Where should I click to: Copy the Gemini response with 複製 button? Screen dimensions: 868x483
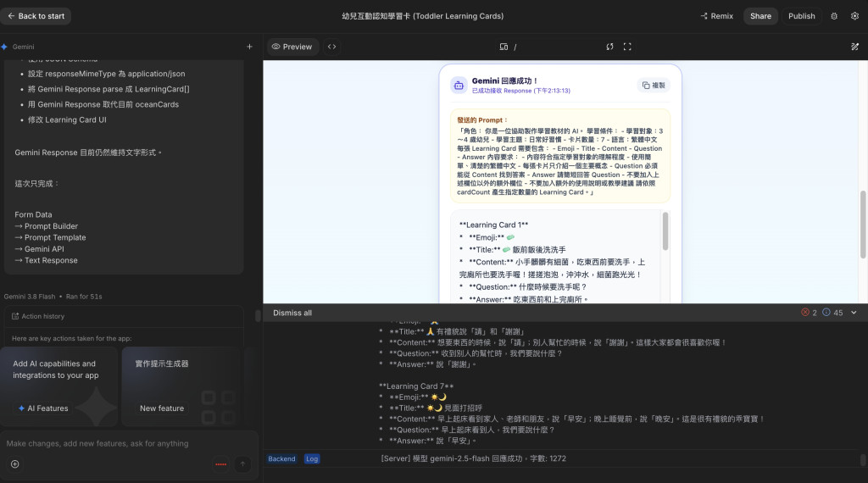[x=654, y=86]
